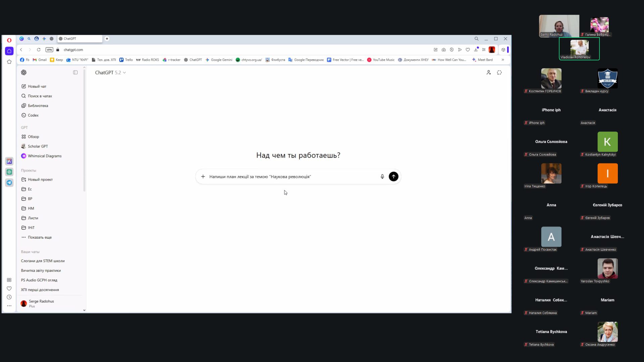Viewport: 644px width, 362px height.
Task: Reload the chatgpt.com page
Action: (x=39, y=50)
